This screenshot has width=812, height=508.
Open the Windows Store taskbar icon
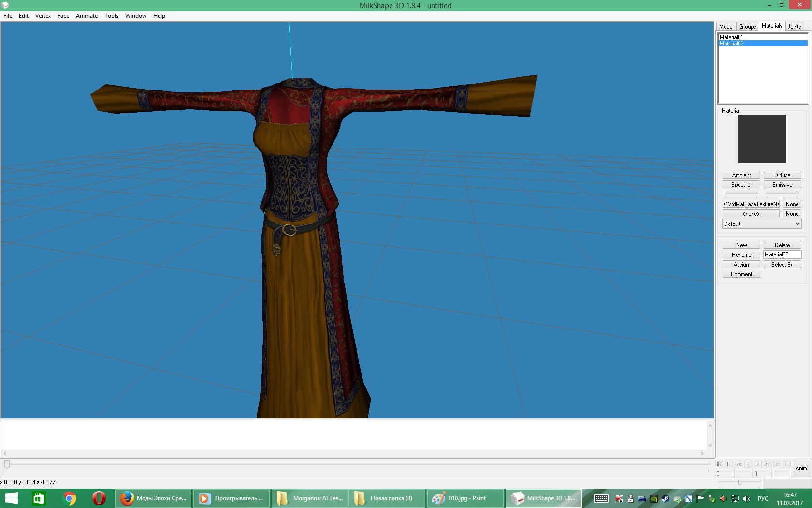tap(39, 498)
